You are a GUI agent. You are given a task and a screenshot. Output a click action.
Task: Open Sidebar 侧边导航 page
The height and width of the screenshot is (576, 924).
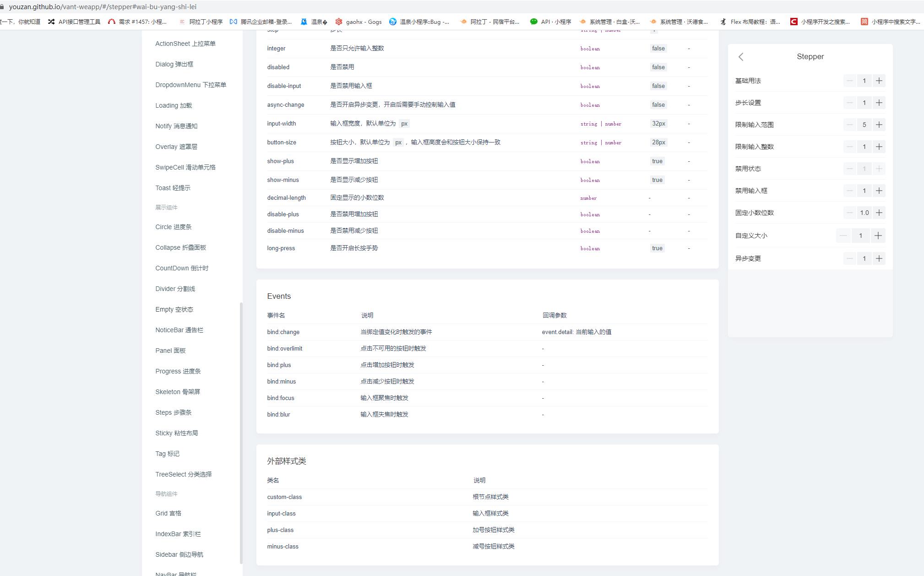point(179,554)
